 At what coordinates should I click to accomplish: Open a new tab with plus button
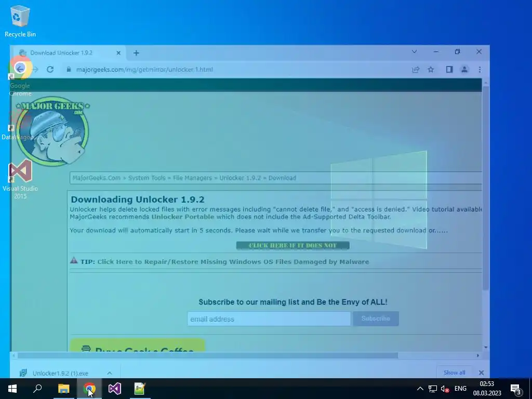(136, 53)
